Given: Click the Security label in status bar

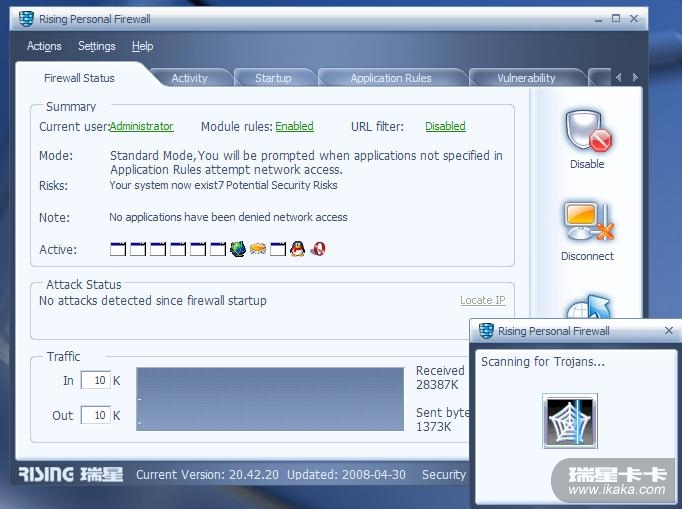Looking at the screenshot, I should click(444, 474).
